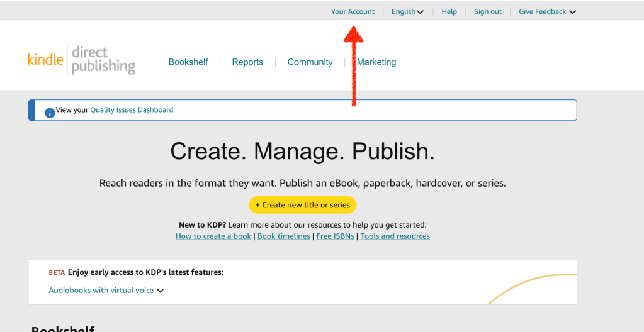Click the BETA label
Screen dimensions: 644x332
coord(57,272)
